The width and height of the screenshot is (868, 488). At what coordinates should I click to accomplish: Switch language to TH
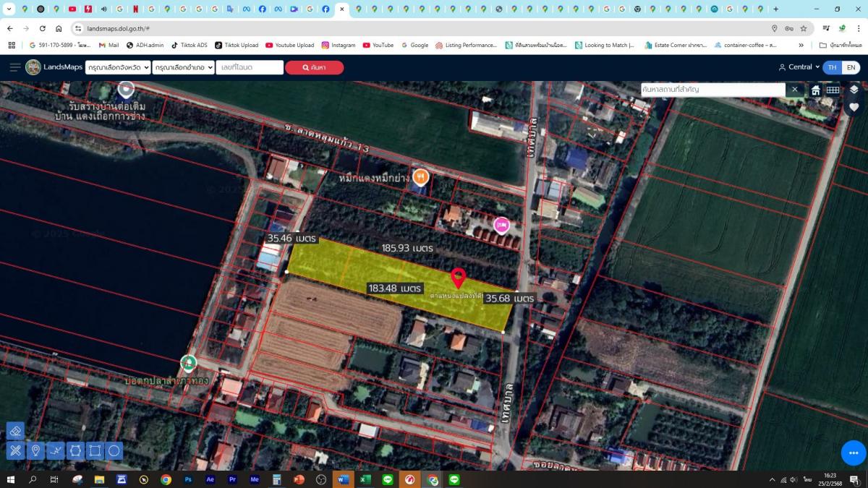coord(832,67)
